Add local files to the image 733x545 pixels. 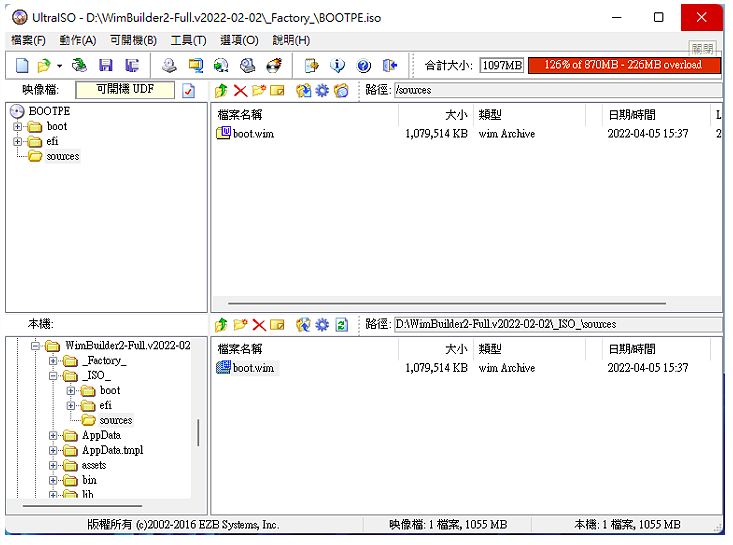coord(303,325)
